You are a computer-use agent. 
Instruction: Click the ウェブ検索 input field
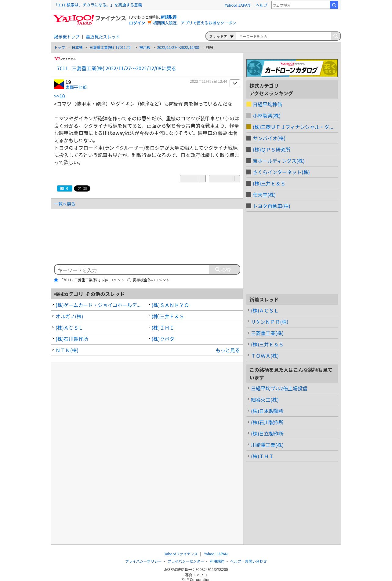coord(301,5)
